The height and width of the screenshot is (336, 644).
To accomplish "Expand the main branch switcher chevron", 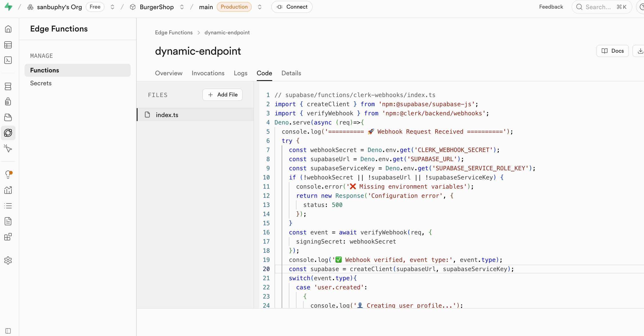I will (x=260, y=7).
